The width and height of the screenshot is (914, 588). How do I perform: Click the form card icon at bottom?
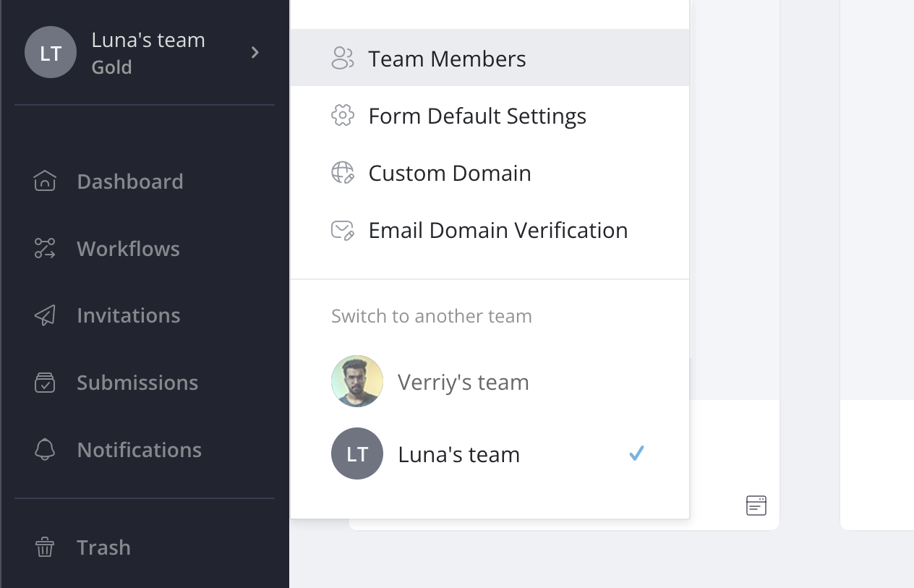coord(756,506)
